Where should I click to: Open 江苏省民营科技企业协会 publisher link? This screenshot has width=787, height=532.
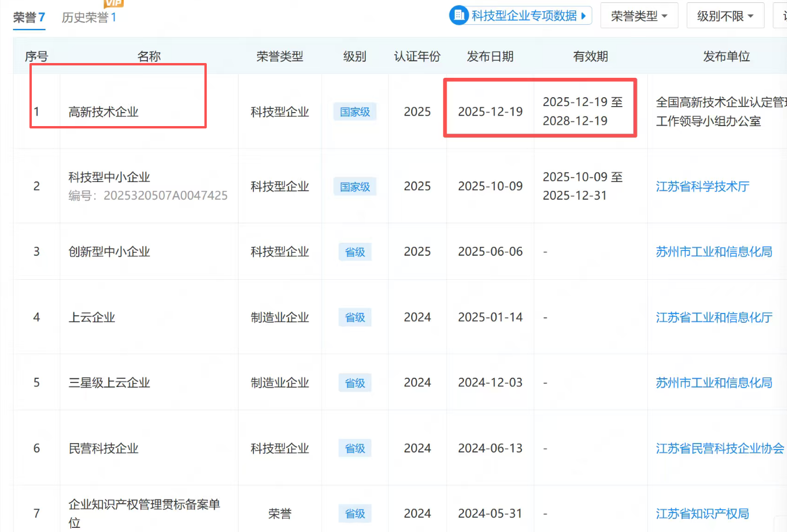pyautogui.click(x=720, y=449)
